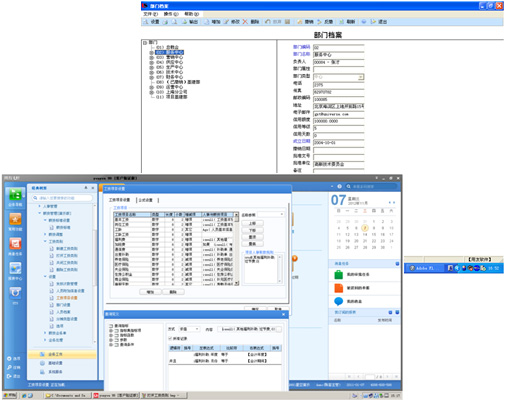
Task: Open the mode dropdown in query definition panel
Action: click(x=189, y=329)
